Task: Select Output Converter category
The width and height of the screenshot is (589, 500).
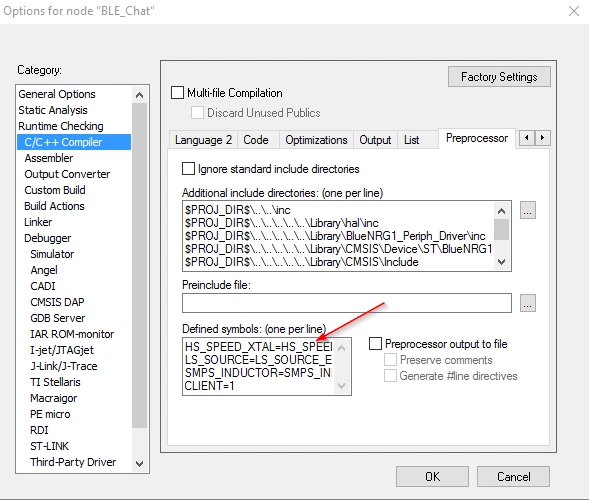Action: tap(74, 174)
